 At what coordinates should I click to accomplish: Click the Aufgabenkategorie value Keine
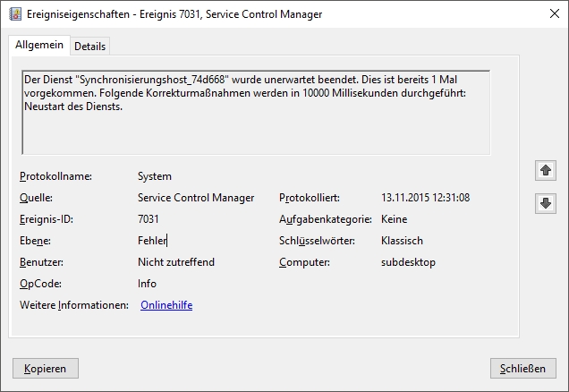[x=394, y=219]
